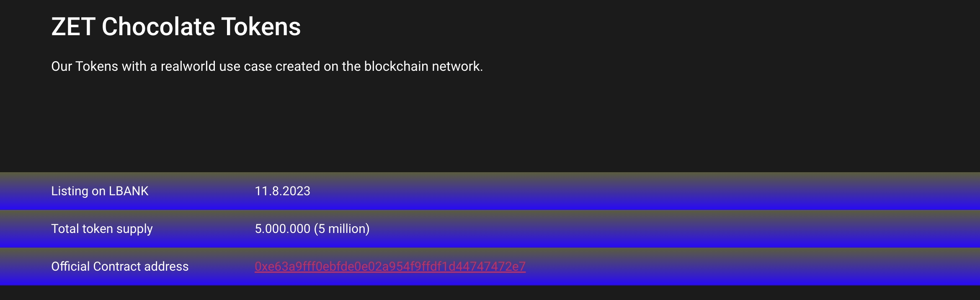Click the words Contract address in the label
This screenshot has height=300, width=980.
pyautogui.click(x=141, y=266)
